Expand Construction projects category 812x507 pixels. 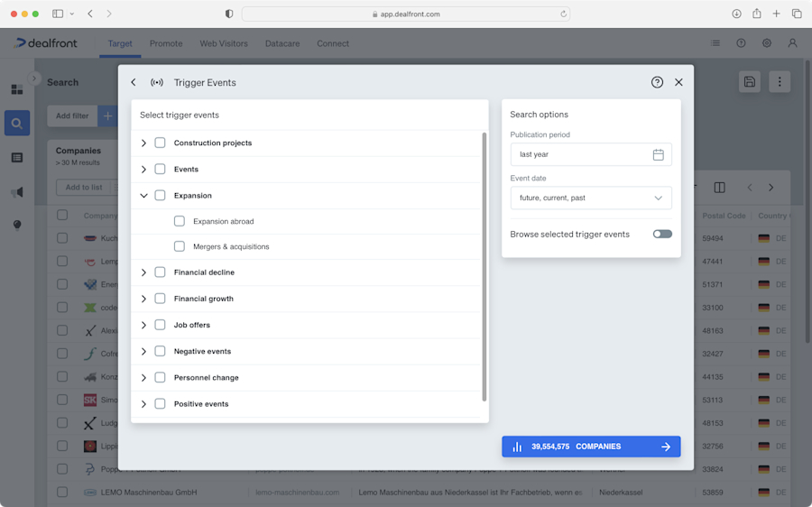coord(143,143)
